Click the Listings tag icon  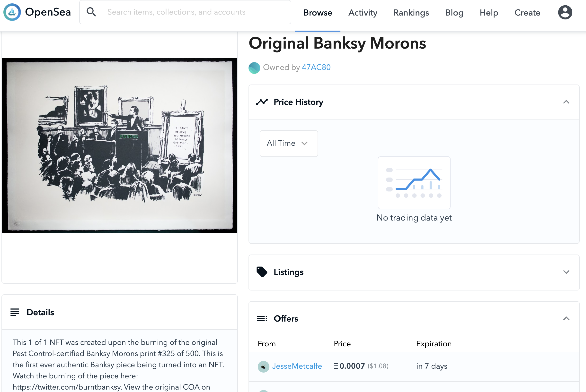262,272
